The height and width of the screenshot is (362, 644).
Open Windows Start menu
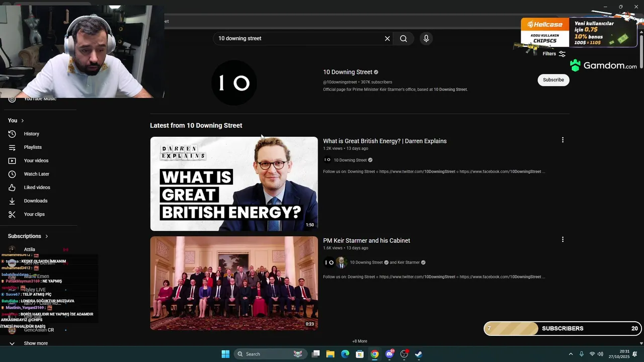(225, 354)
